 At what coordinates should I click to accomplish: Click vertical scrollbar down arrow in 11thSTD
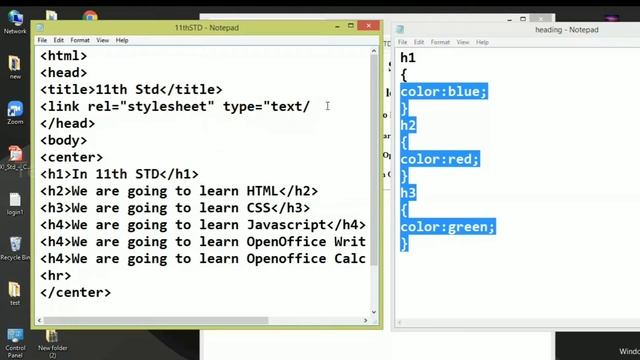(374, 312)
